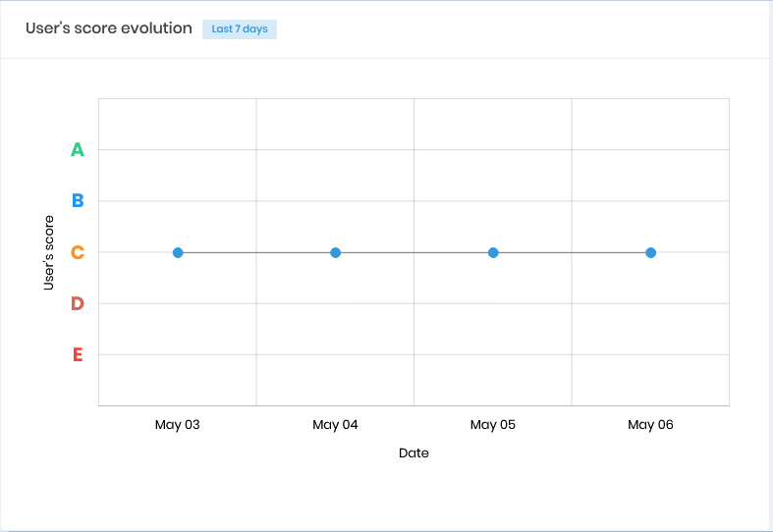Click the 'May 05' axis label
Viewport: 773px width, 532px height.
tap(493, 425)
